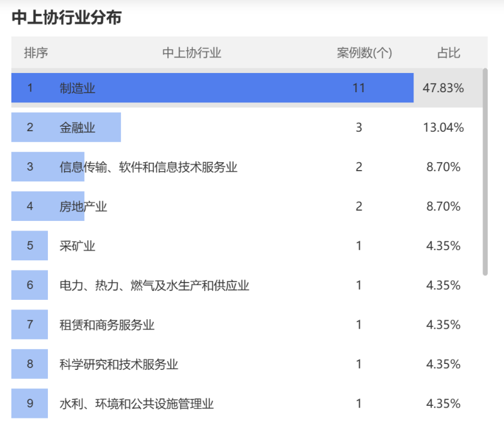Click the 金融业 industry row

point(247,127)
